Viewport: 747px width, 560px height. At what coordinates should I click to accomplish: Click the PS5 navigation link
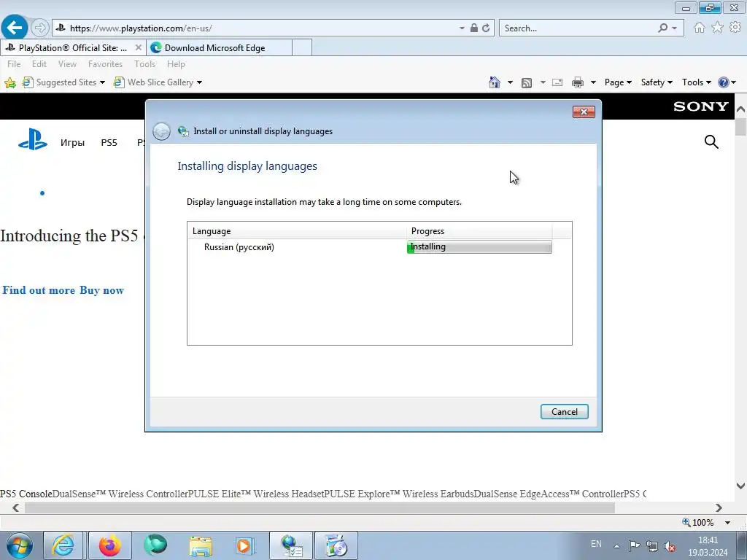point(109,142)
